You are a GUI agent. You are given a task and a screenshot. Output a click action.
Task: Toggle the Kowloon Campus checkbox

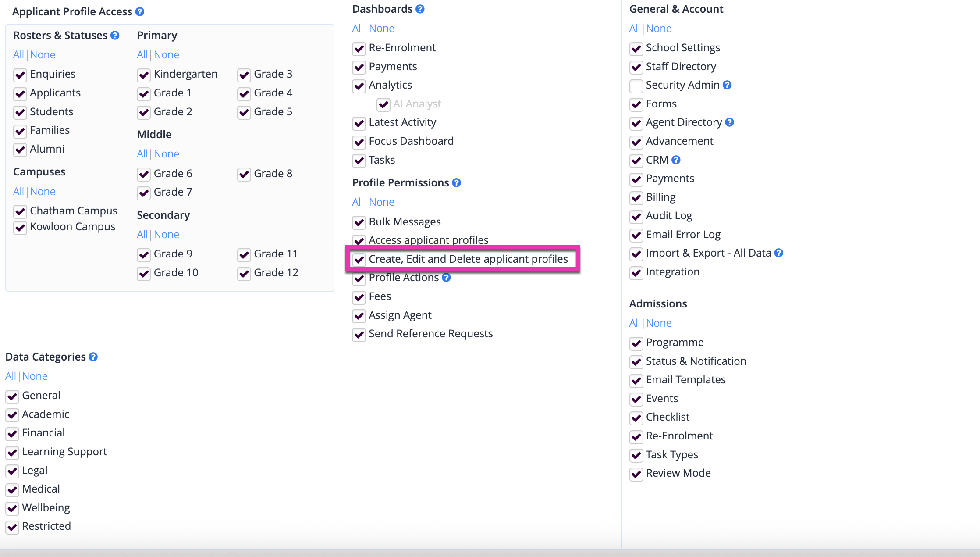tap(20, 228)
